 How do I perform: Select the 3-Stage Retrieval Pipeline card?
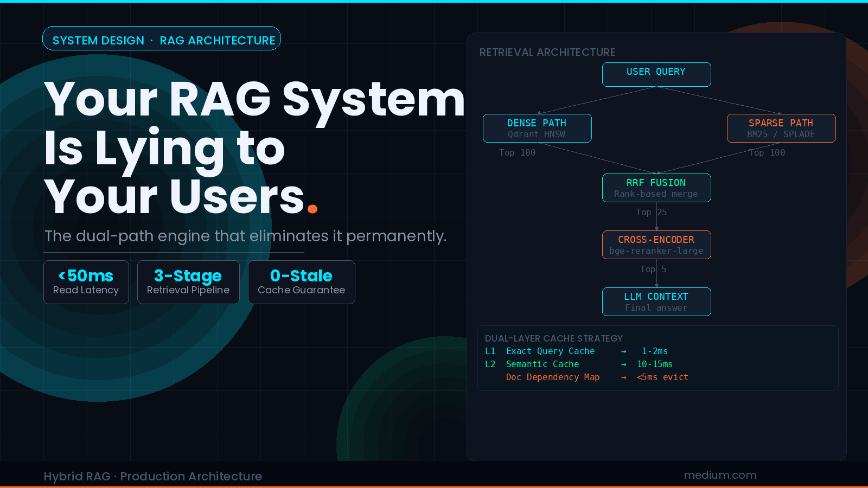(188, 282)
